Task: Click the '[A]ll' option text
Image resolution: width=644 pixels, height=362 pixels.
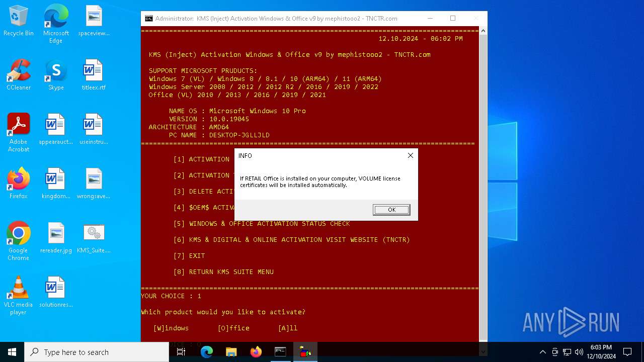Action: [x=288, y=328]
